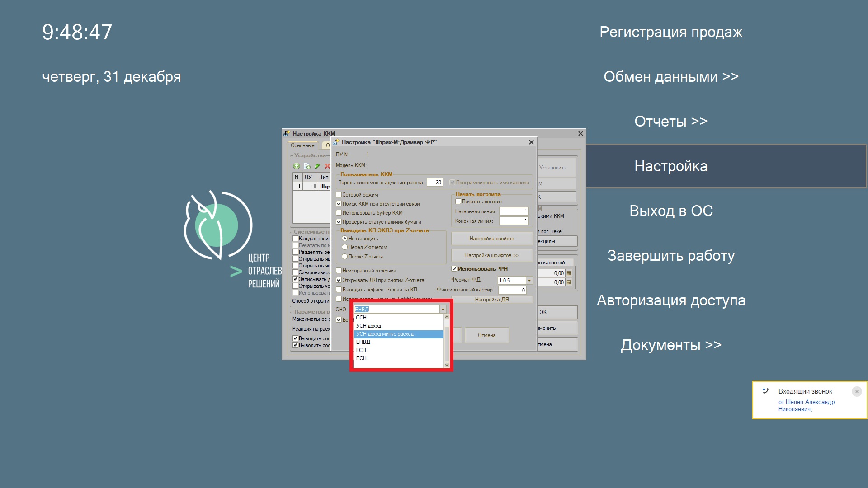Click the calculator icon beside lower 0,00 field

click(x=569, y=282)
